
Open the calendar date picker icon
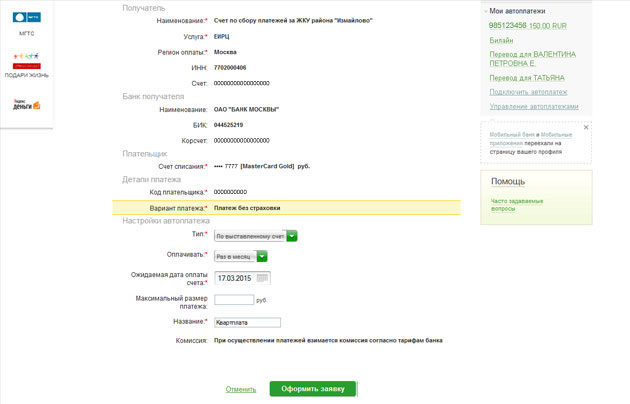pos(265,277)
